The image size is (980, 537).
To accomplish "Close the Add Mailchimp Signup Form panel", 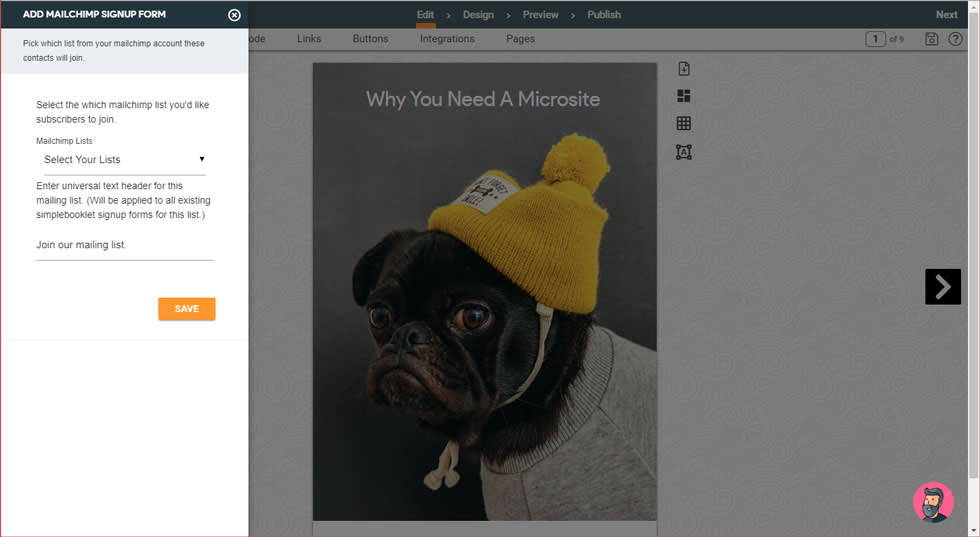I will click(234, 15).
